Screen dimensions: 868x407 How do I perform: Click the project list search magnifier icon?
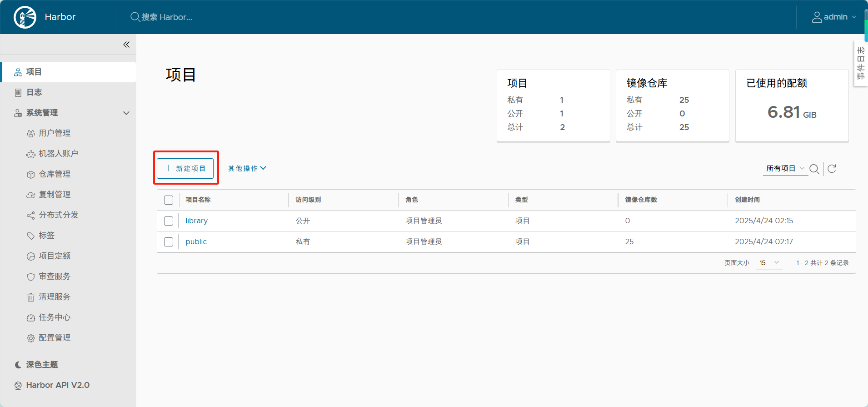point(814,169)
